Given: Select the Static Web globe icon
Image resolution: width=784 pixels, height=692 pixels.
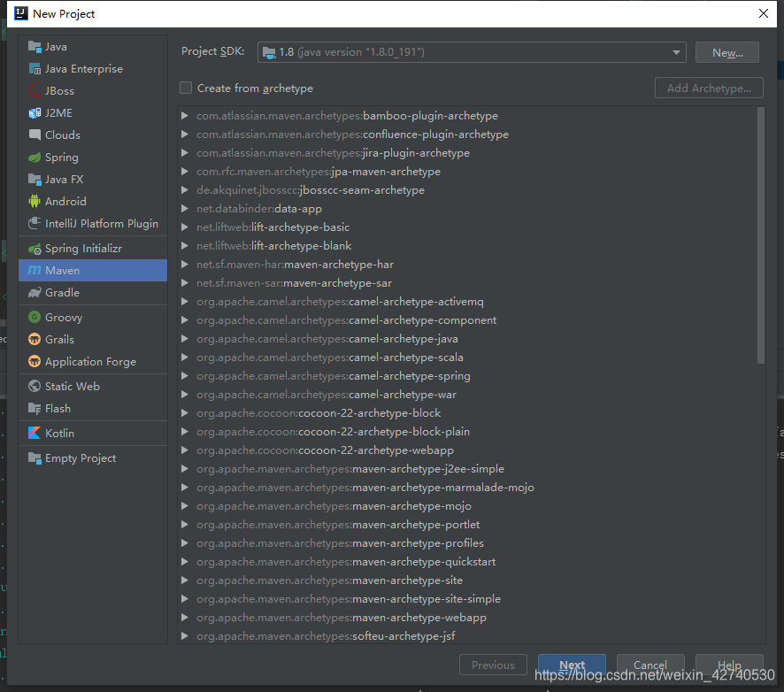Looking at the screenshot, I should pyautogui.click(x=35, y=386).
